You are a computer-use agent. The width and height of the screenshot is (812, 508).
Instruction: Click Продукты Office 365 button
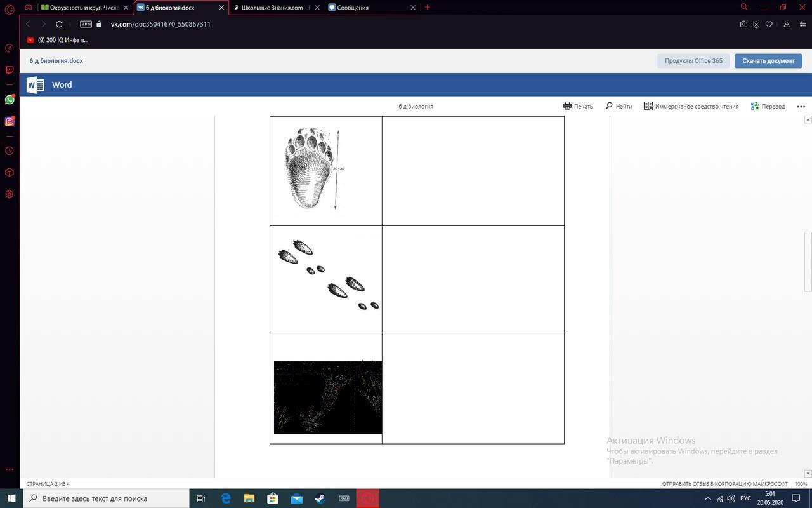[x=693, y=61]
